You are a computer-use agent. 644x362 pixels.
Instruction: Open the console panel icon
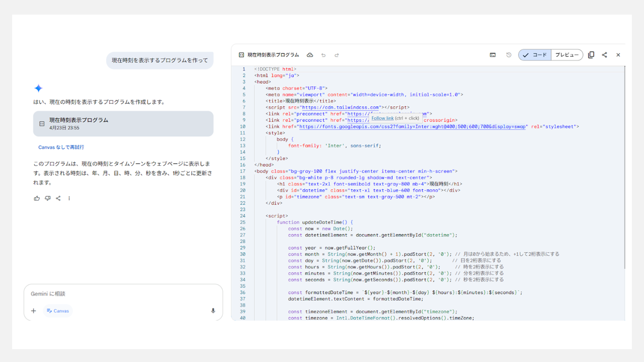click(x=493, y=55)
